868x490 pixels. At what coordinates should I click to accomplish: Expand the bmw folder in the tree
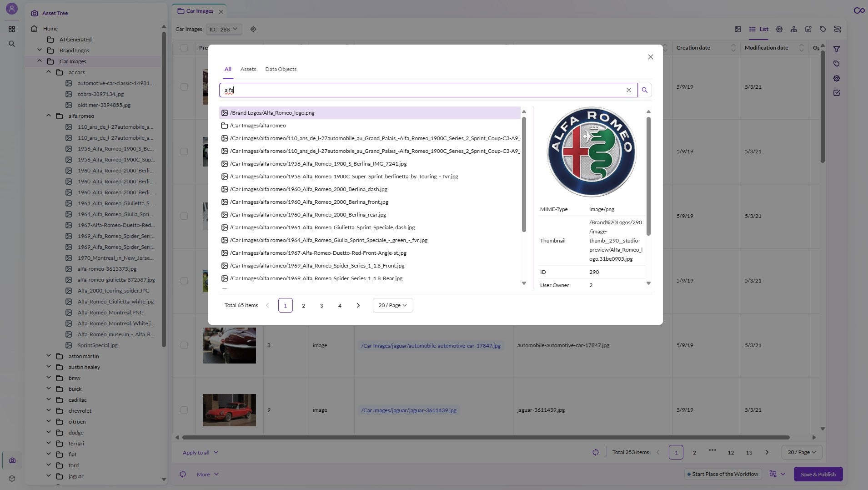pyautogui.click(x=48, y=378)
